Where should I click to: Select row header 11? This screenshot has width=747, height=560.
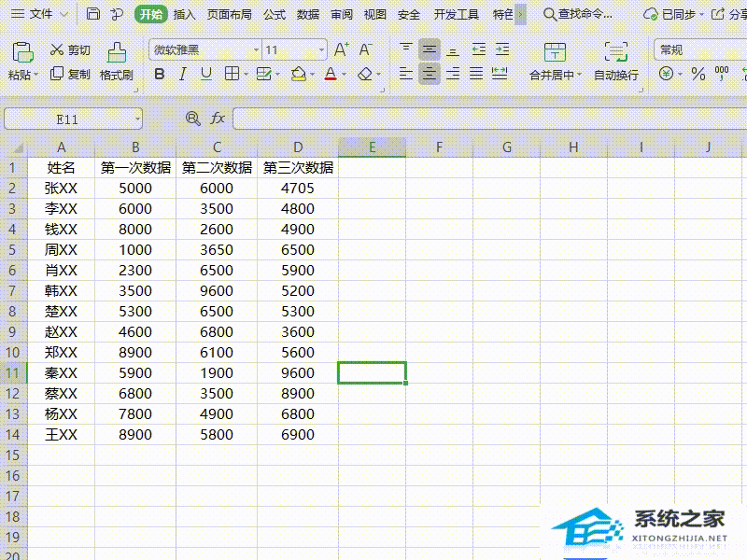(13, 372)
